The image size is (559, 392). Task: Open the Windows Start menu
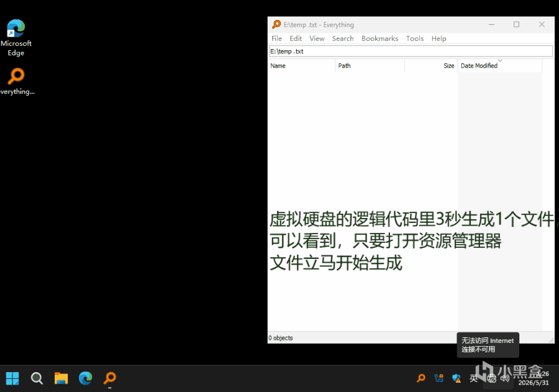click(12, 378)
